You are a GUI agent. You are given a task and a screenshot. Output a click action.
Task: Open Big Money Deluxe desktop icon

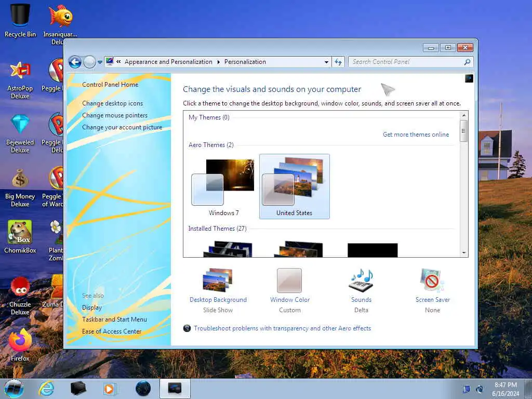(x=20, y=188)
